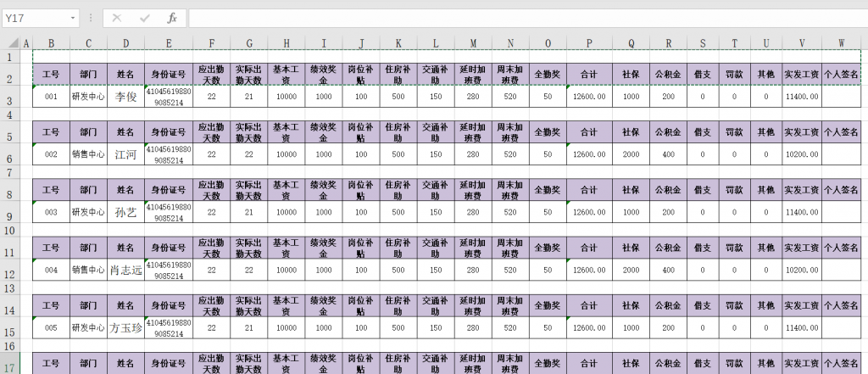Screen dimensions: 868x374
Task: Click the Select All corner triangle
Action: (x=9, y=42)
